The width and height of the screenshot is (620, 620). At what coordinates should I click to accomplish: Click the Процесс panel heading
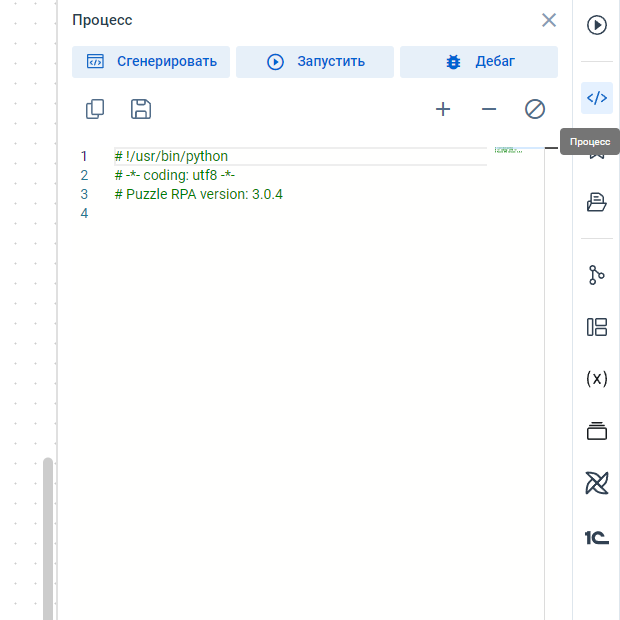[x=102, y=20]
